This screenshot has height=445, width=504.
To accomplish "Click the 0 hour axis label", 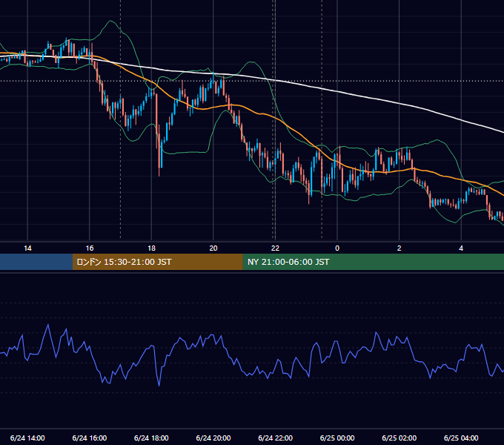I will [x=337, y=248].
